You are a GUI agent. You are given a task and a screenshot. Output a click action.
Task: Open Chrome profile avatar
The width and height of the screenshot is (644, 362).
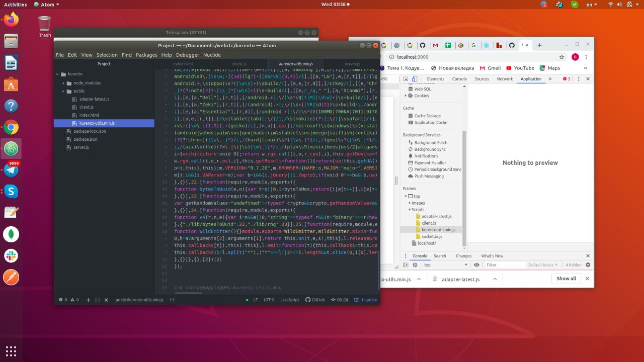(x=575, y=57)
